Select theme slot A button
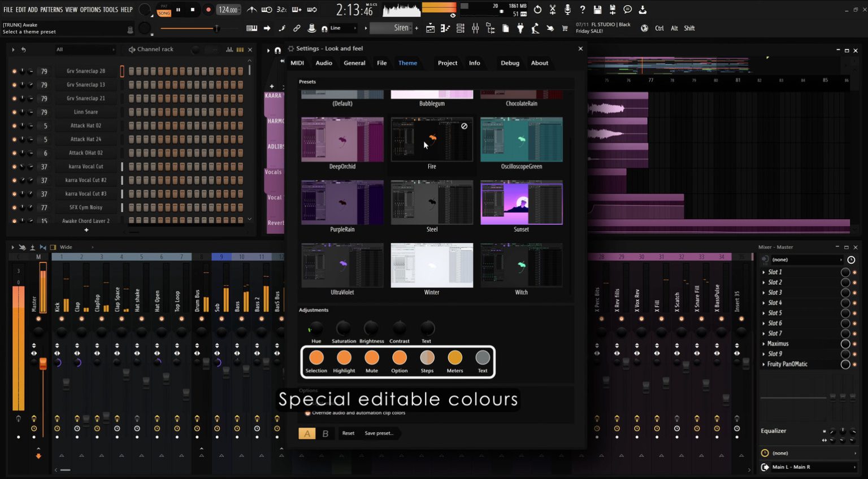The image size is (868, 479). [307, 433]
